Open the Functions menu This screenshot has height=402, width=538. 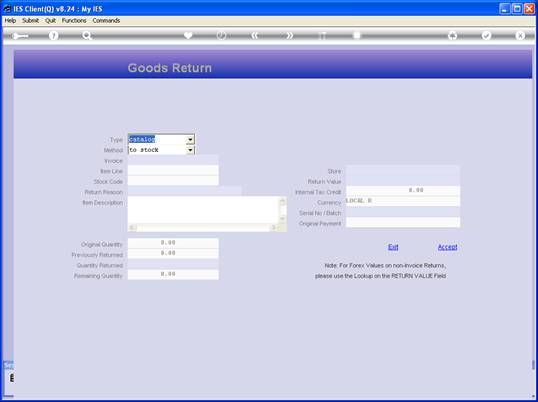pyautogui.click(x=74, y=21)
